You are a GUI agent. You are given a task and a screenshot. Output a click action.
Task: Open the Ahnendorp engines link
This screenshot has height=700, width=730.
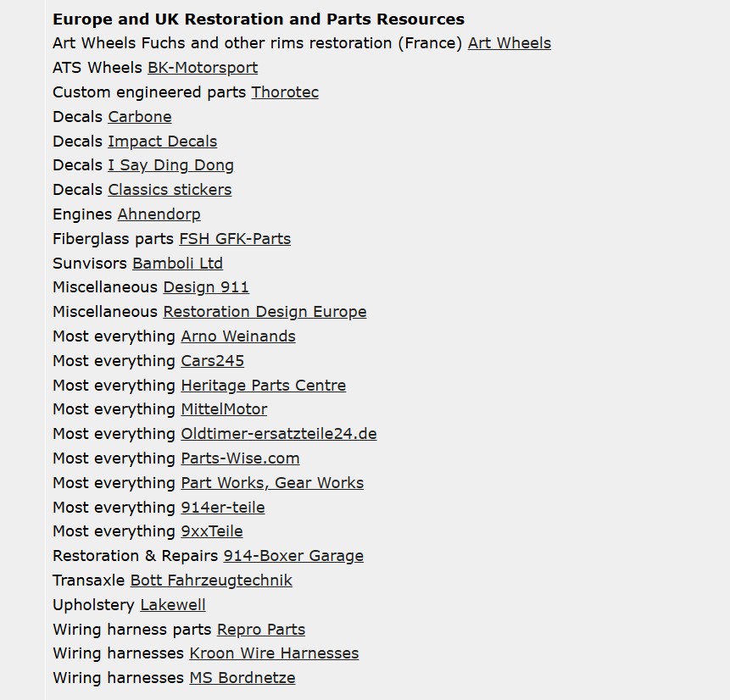[159, 214]
